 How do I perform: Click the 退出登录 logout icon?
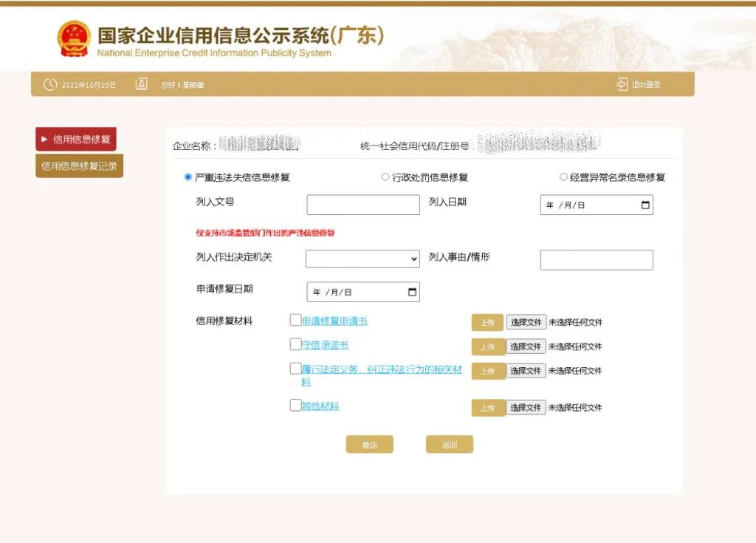[x=621, y=83]
